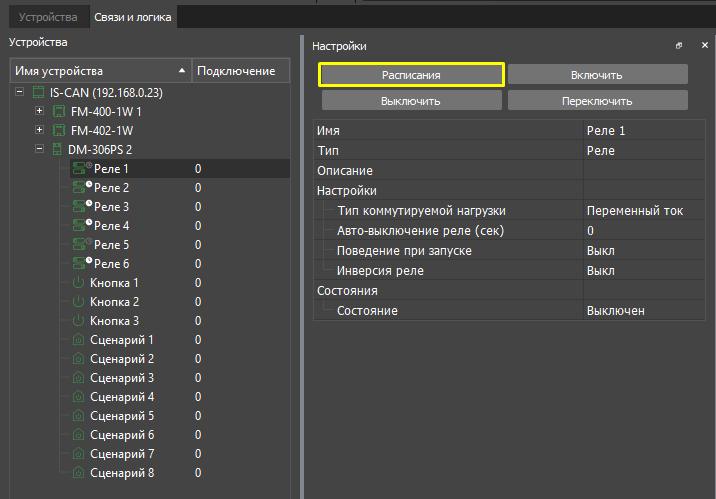
Task: Click the Сценарий 3 scenario icon
Action: click(79, 378)
